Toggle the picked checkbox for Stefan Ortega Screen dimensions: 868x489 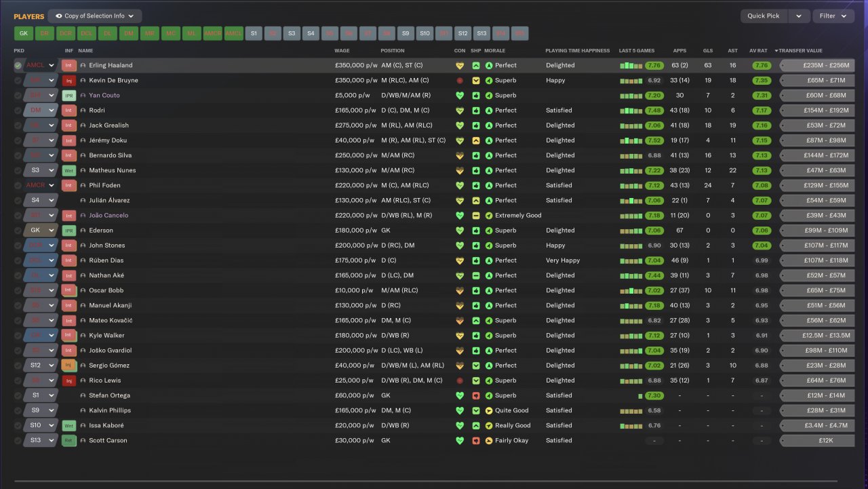(x=18, y=396)
